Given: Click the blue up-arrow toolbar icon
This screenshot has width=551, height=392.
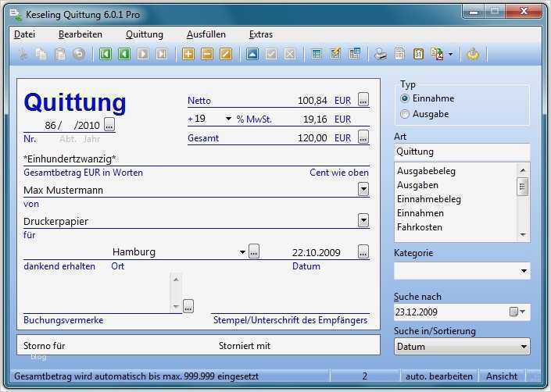Looking at the screenshot, I should tap(252, 54).
